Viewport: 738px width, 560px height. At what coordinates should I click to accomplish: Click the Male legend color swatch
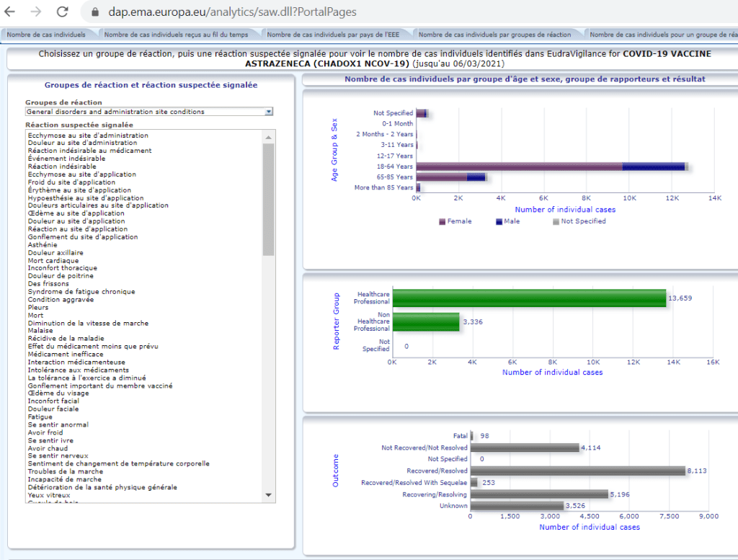pos(499,221)
